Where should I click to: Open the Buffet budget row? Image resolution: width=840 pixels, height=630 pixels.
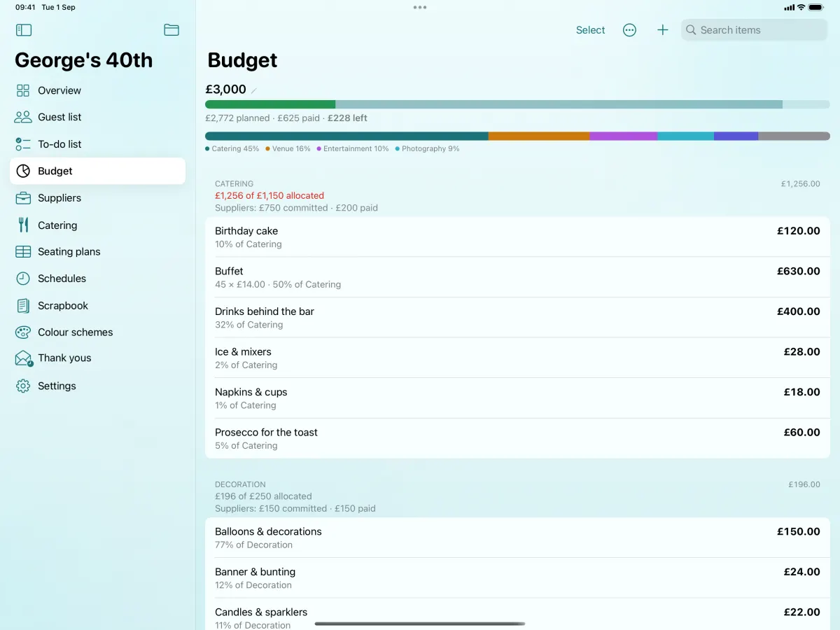click(517, 277)
